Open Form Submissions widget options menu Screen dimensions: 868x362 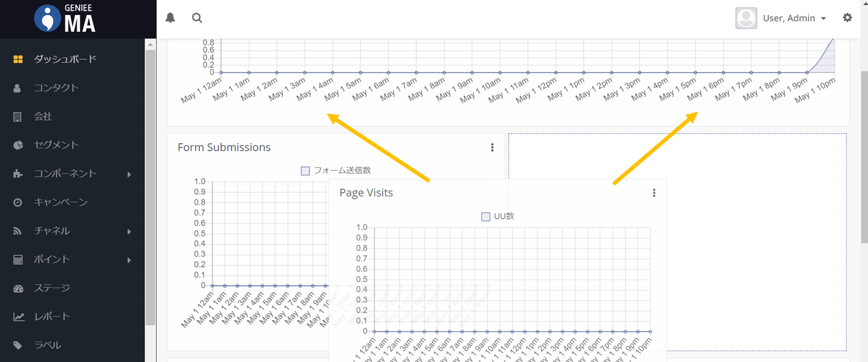coord(492,147)
